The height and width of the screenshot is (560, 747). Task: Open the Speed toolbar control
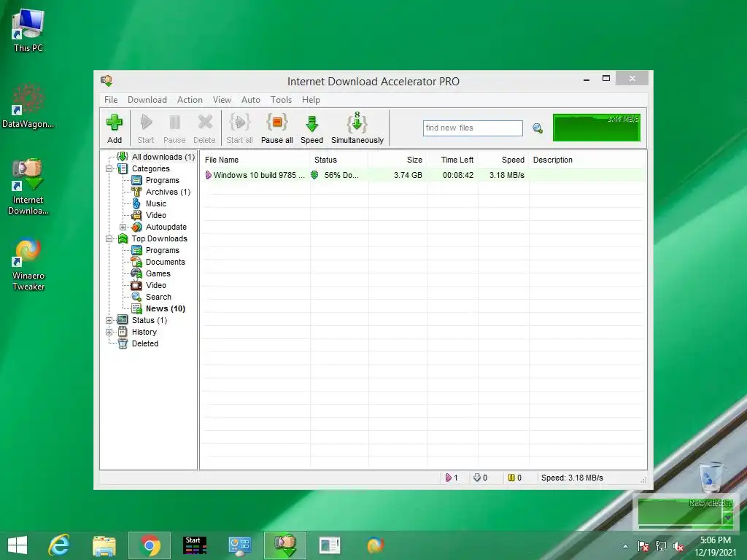pyautogui.click(x=312, y=128)
